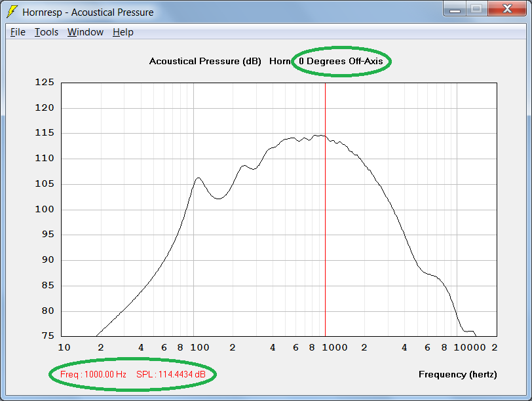
Task: Click the 'Freq : 1000.00 Hz' readout
Action: tap(93, 374)
